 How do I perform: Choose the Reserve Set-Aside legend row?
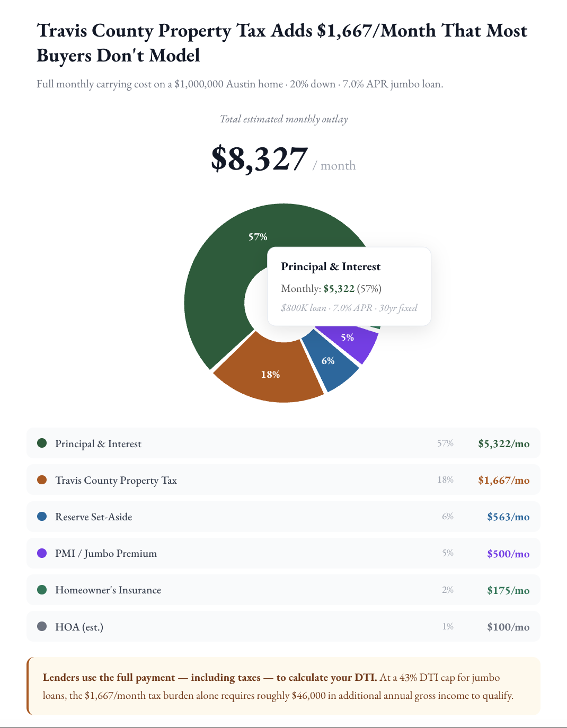click(283, 516)
